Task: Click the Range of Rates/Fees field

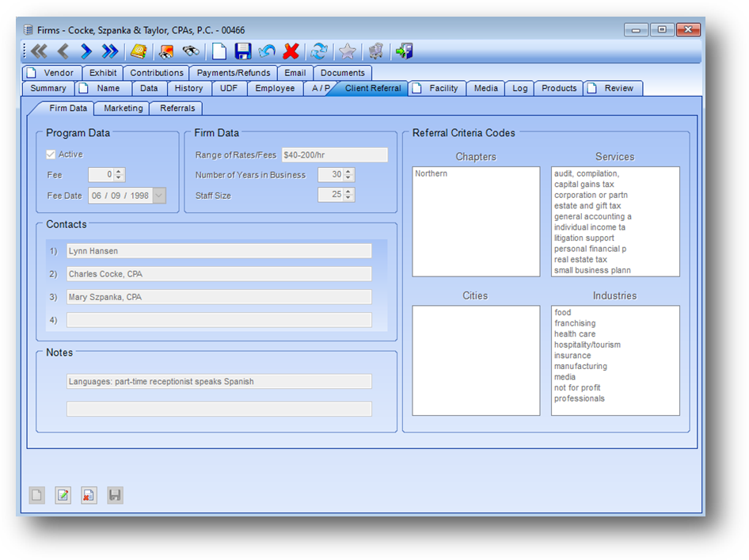Action: pyautogui.click(x=334, y=154)
